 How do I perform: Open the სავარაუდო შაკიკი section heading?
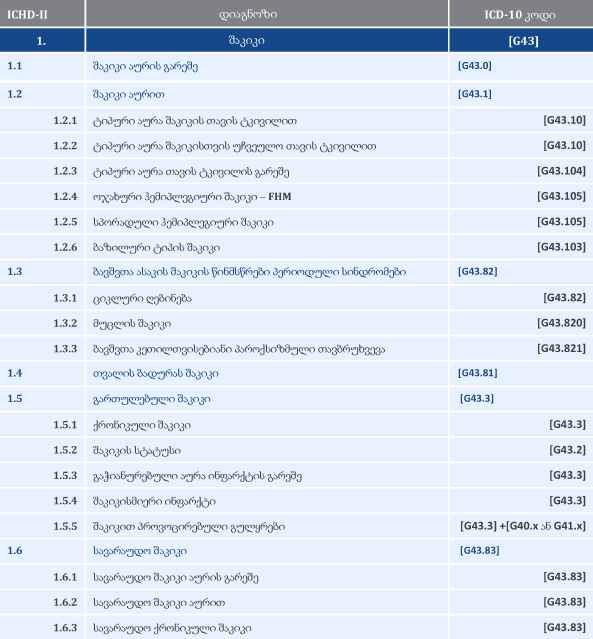[140, 551]
